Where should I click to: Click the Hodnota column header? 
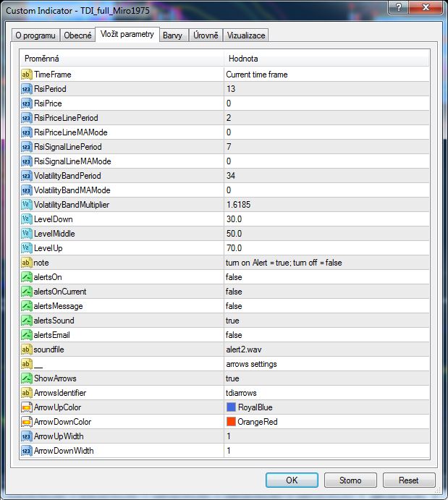243,59
